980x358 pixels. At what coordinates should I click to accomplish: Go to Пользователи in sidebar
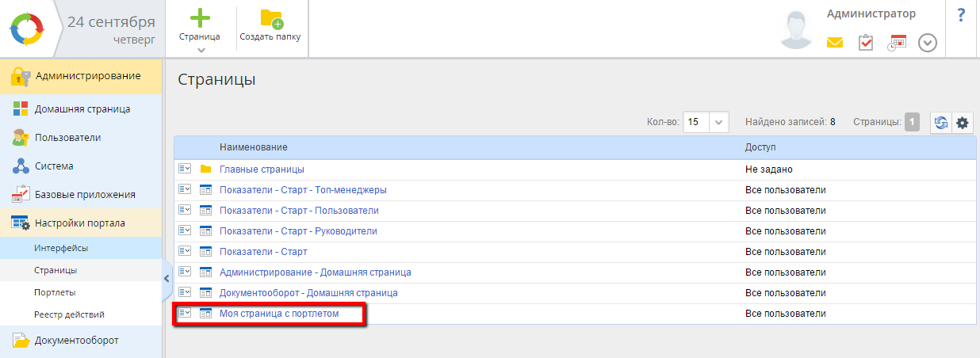(67, 138)
